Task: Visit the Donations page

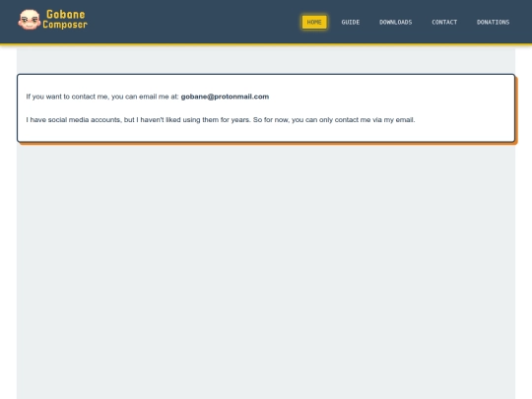Action: coord(493,22)
